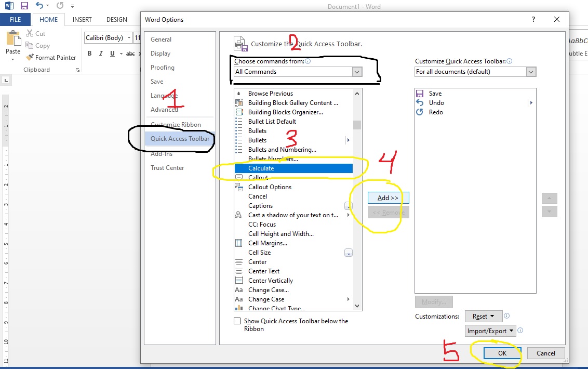This screenshot has width=588, height=369.
Task: Select Building Blocks Organizer command
Action: coord(293,112)
